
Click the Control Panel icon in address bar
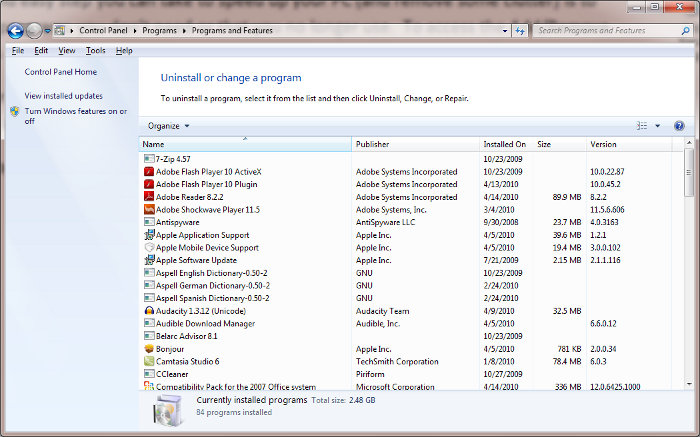(x=59, y=30)
